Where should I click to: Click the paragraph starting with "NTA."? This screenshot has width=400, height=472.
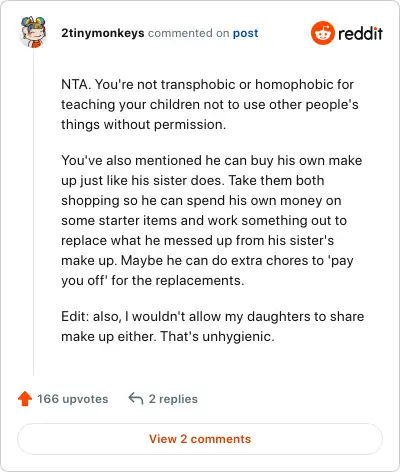point(210,104)
